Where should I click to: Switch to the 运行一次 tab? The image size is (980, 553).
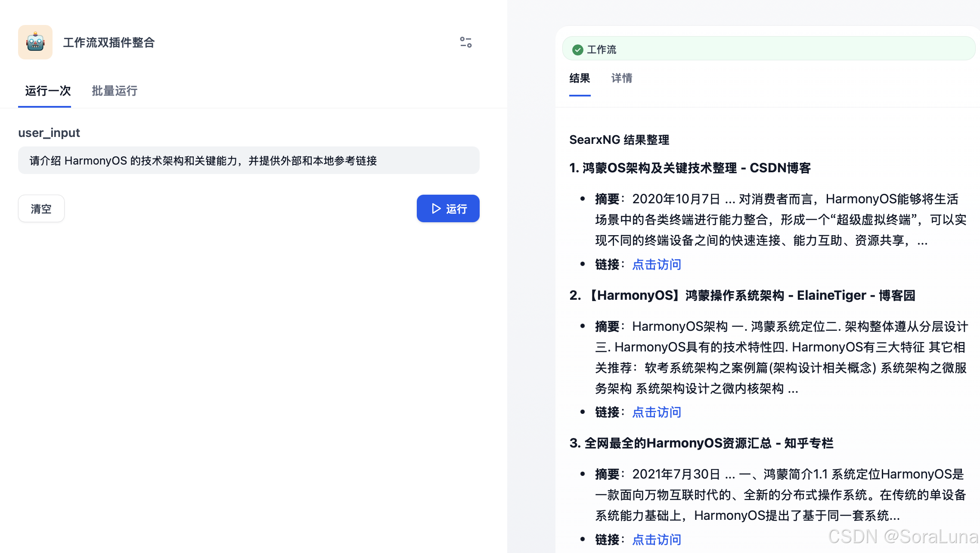[x=48, y=91]
